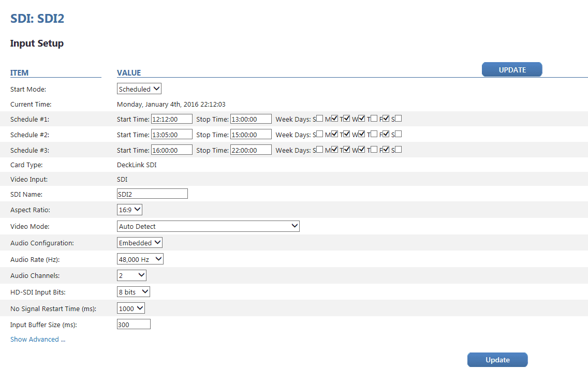Viewport: 588px width, 382px height.
Task: Click Schedule #1 Stop Time field
Action: tap(251, 119)
